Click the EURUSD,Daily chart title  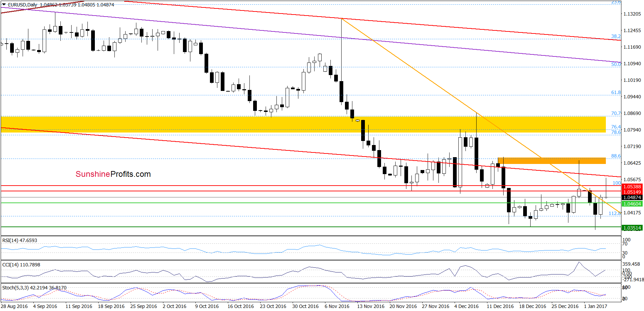click(23, 5)
